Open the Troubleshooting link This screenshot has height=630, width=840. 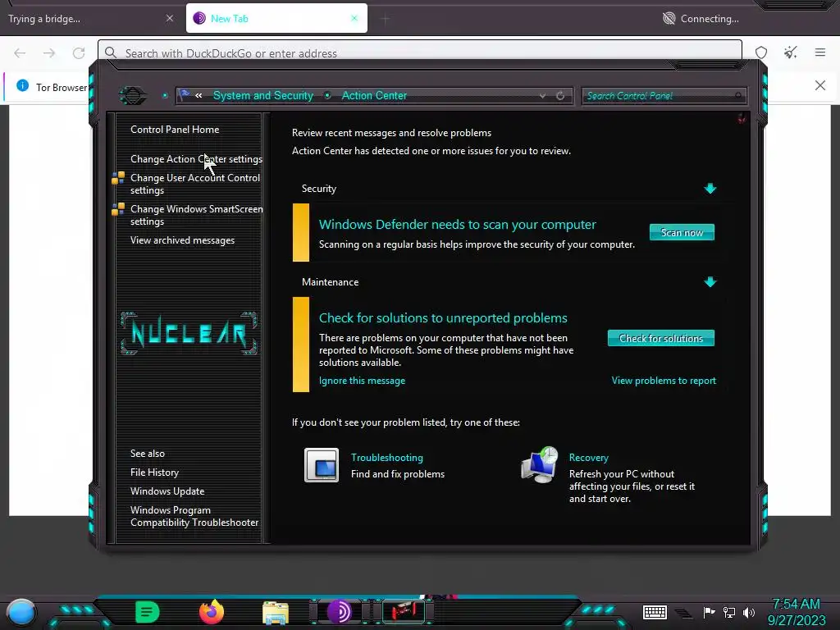tap(387, 458)
